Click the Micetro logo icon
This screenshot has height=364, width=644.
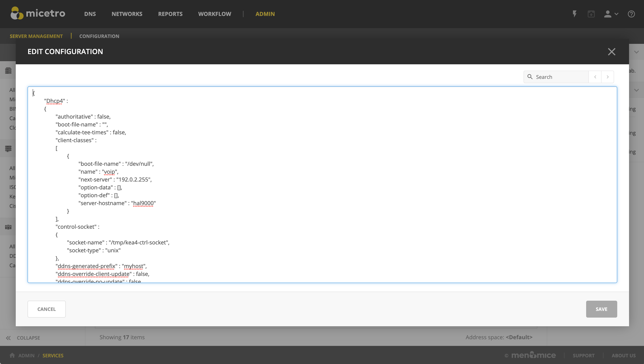(x=17, y=13)
